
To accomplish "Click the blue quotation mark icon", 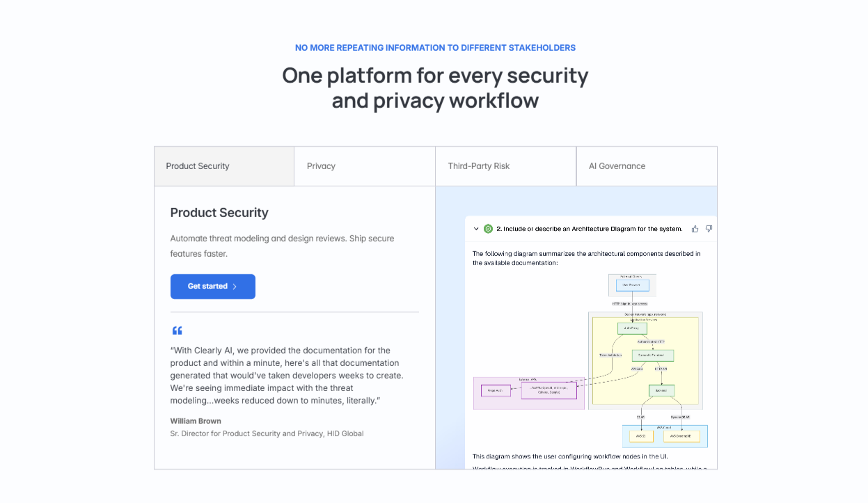I will [177, 330].
